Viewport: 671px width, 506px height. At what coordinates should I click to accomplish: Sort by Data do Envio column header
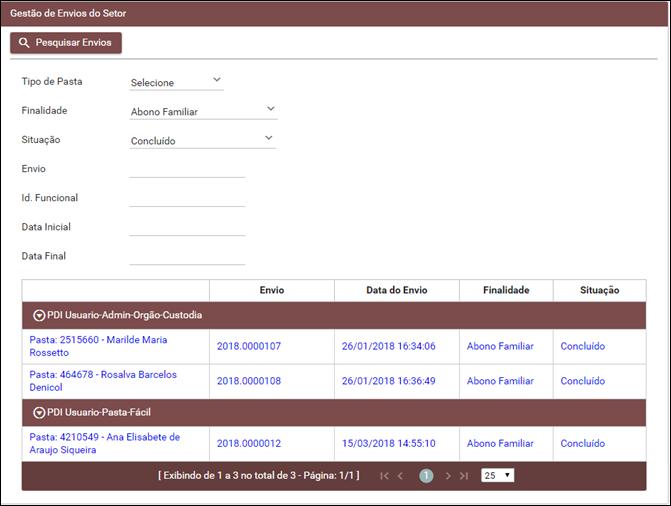[x=396, y=290]
